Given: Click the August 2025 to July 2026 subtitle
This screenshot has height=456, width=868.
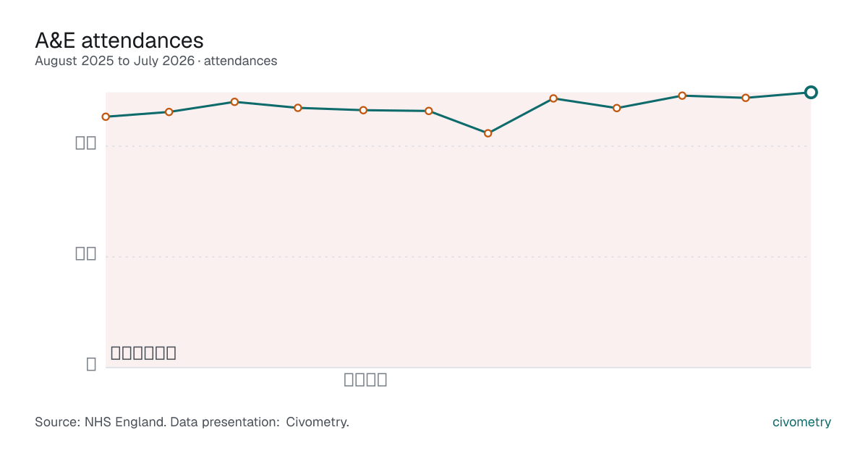Looking at the screenshot, I should click(156, 61).
